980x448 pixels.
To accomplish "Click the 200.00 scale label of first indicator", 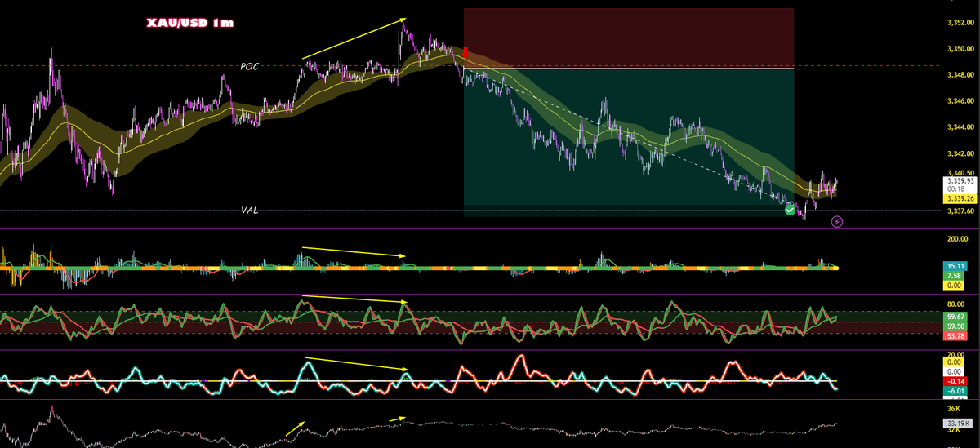I will coord(957,240).
